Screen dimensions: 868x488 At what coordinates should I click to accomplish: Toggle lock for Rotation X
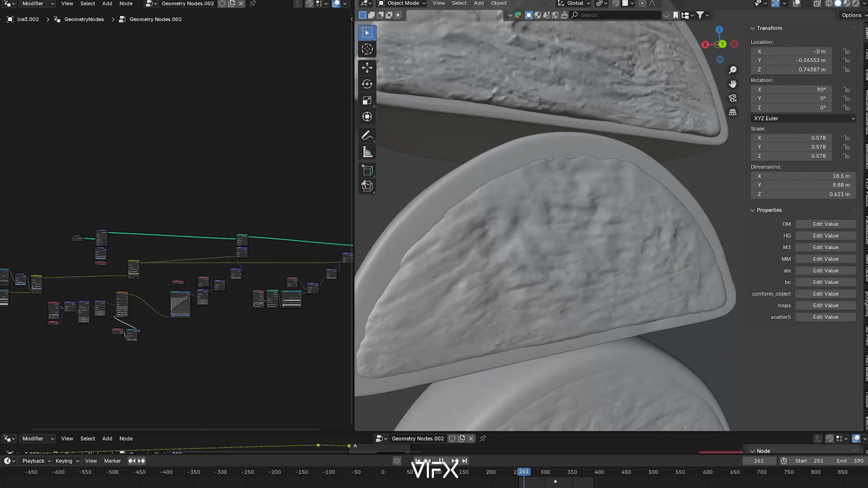[x=846, y=89]
